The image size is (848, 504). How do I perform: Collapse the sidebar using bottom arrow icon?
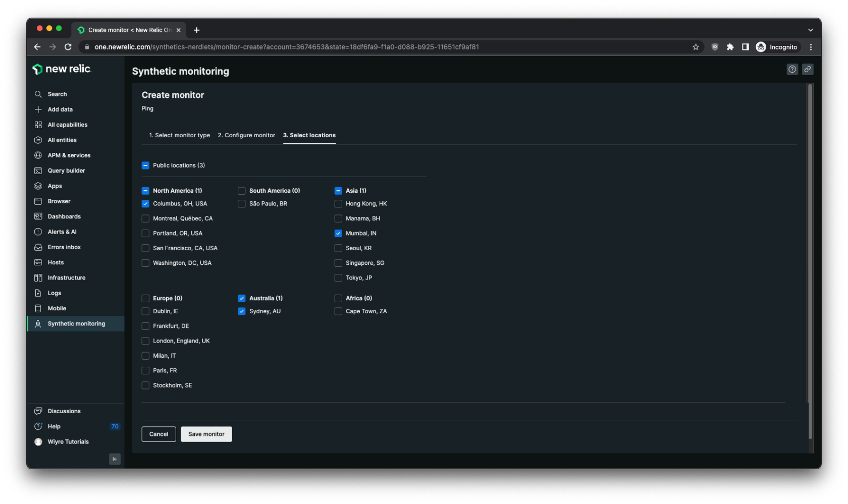pos(115,459)
